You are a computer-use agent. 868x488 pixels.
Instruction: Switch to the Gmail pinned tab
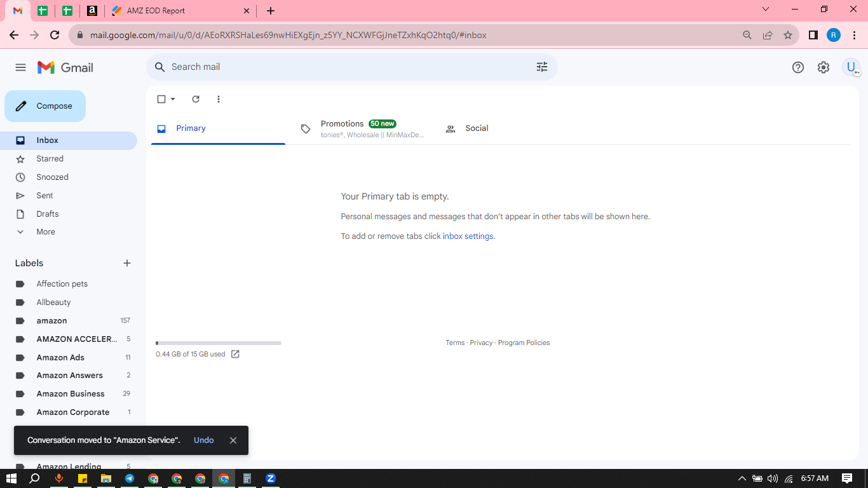[18, 11]
